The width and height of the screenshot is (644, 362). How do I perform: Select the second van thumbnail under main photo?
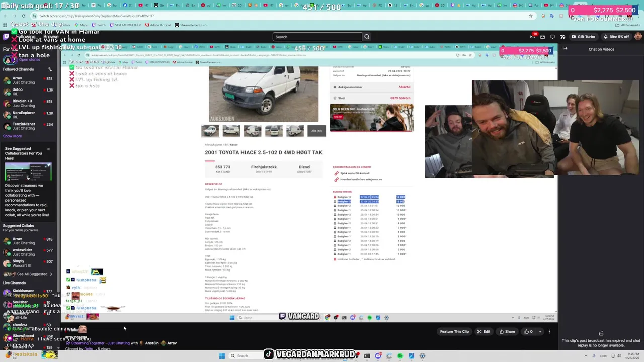tap(231, 131)
